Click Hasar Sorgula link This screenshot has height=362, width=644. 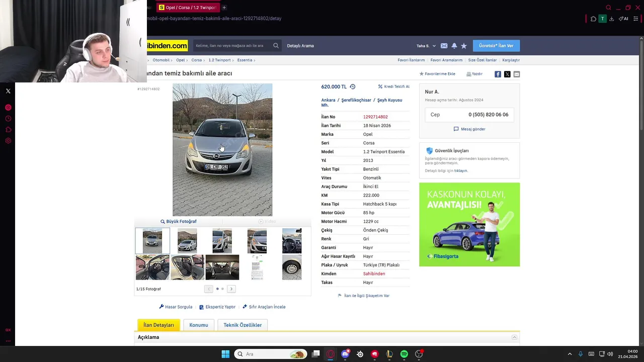tap(176, 307)
